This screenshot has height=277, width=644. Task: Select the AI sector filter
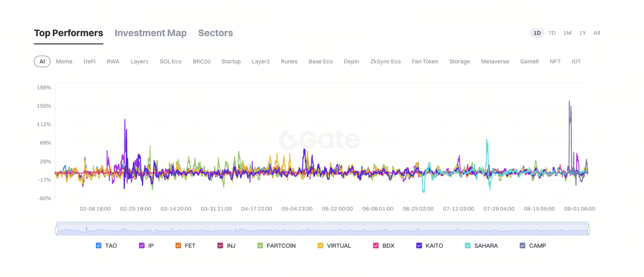(x=42, y=61)
